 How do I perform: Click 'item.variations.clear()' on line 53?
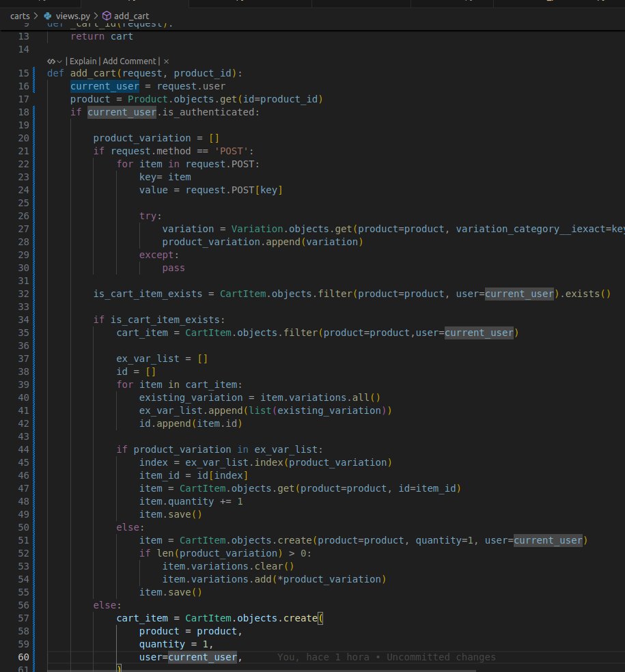click(228, 567)
